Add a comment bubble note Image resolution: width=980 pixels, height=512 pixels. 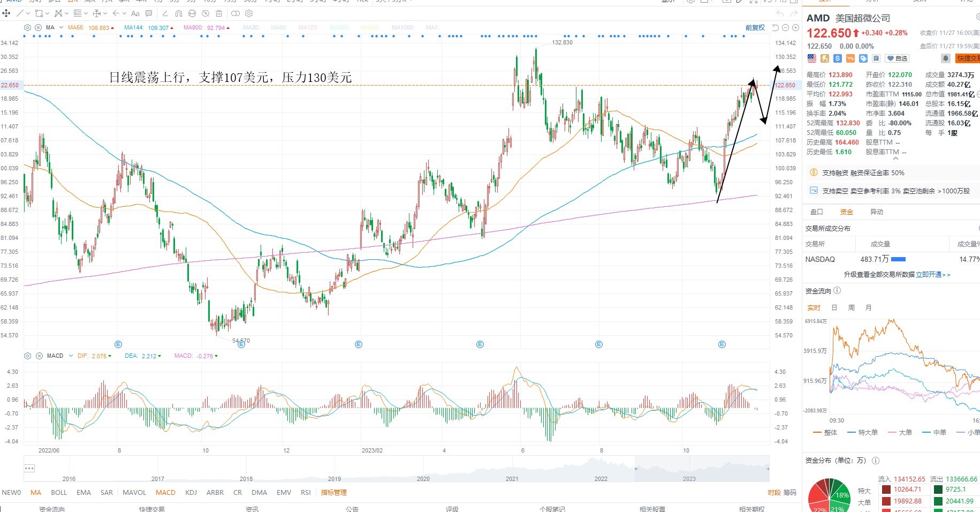pyautogui.click(x=149, y=13)
